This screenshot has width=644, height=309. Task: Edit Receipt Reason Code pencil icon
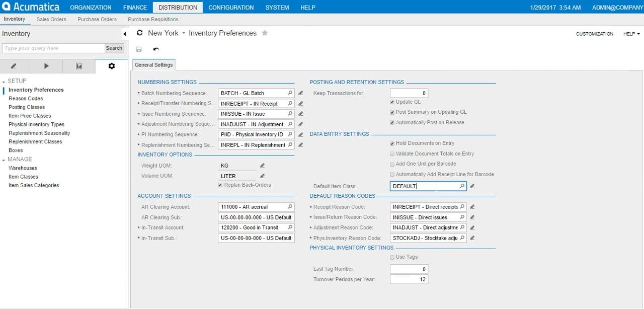click(x=472, y=207)
